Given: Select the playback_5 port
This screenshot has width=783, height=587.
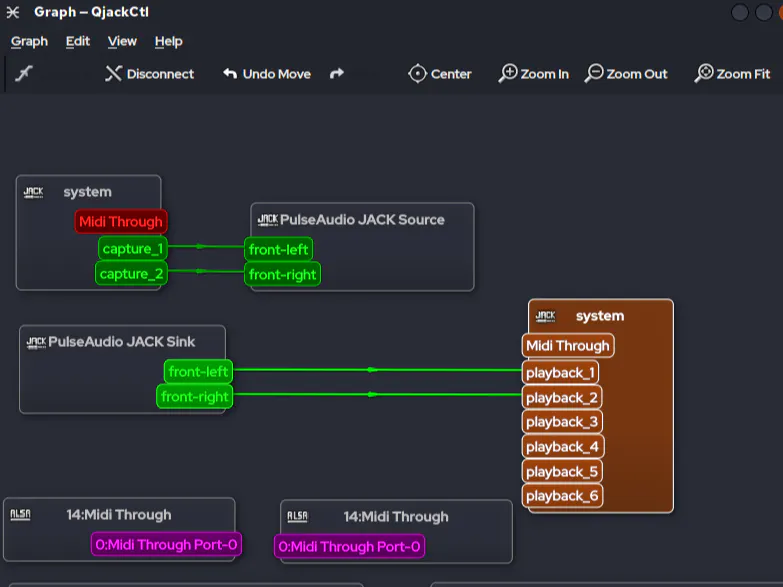Looking at the screenshot, I should pyautogui.click(x=562, y=472).
